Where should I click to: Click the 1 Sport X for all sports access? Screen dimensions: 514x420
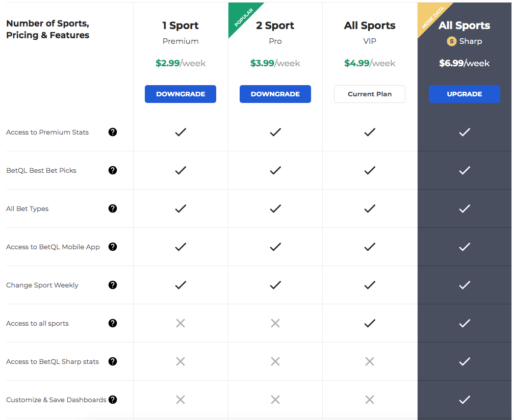click(x=181, y=323)
